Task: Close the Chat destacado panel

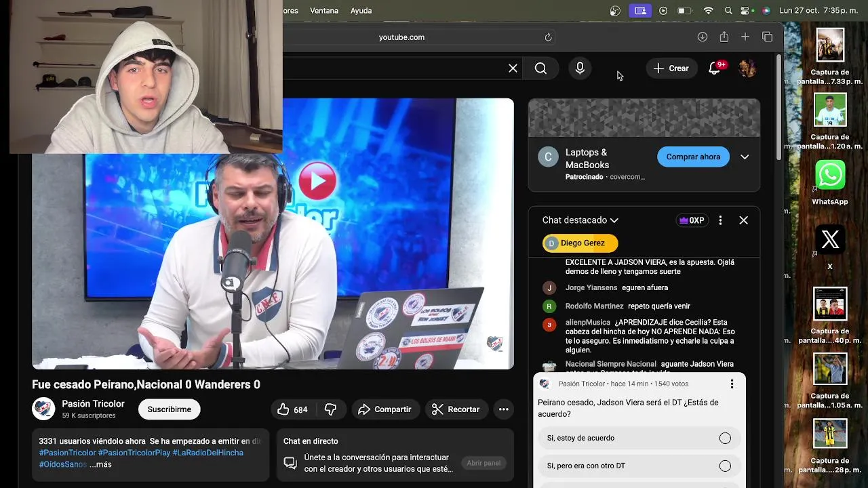Action: pyautogui.click(x=743, y=220)
